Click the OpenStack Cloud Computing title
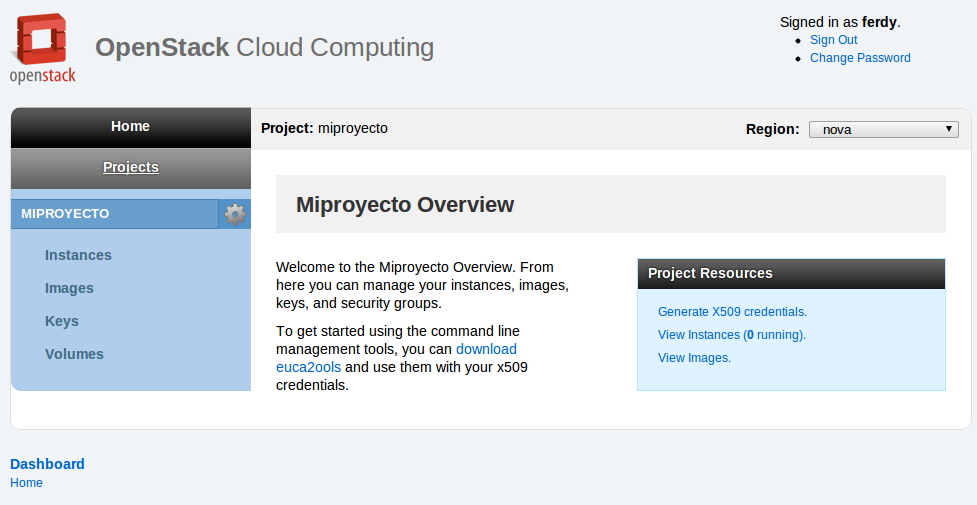 coord(264,47)
